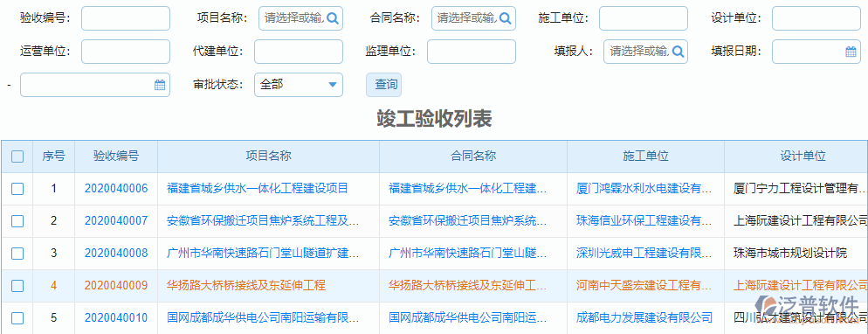This screenshot has height=334, width=868.
Task: Open contract 广州市华南快速路石门堂山隧 in row 3
Action: (468, 254)
